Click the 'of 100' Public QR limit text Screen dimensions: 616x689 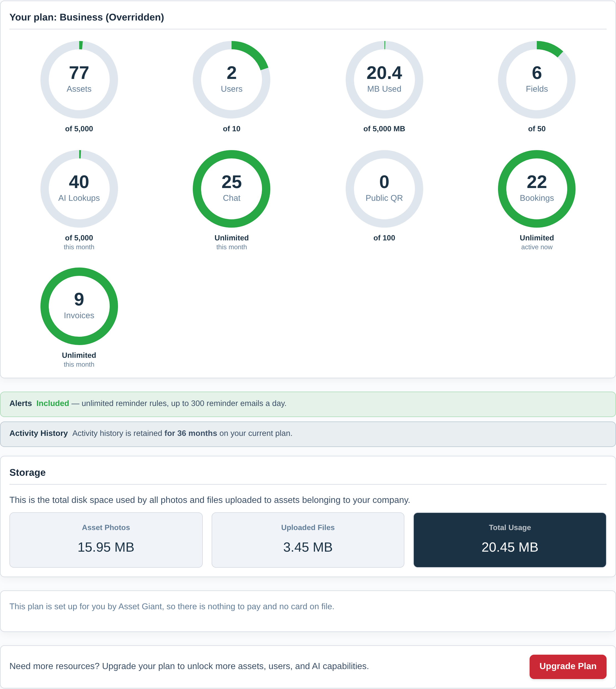click(x=384, y=238)
